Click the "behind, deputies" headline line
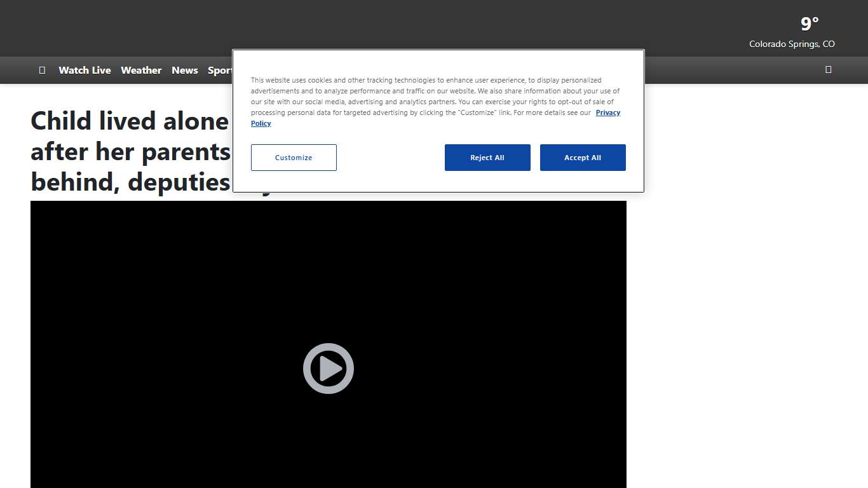 [130, 182]
